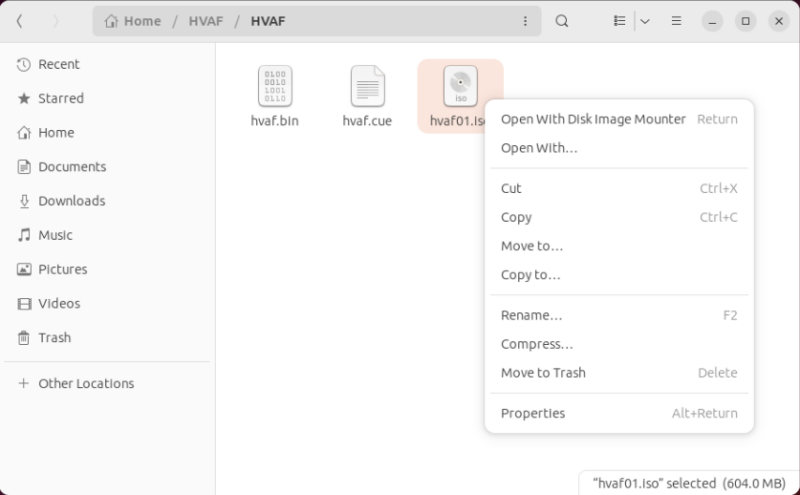The width and height of the screenshot is (800, 495).
Task: Select the hvaf.bin binary file icon
Action: [275, 86]
